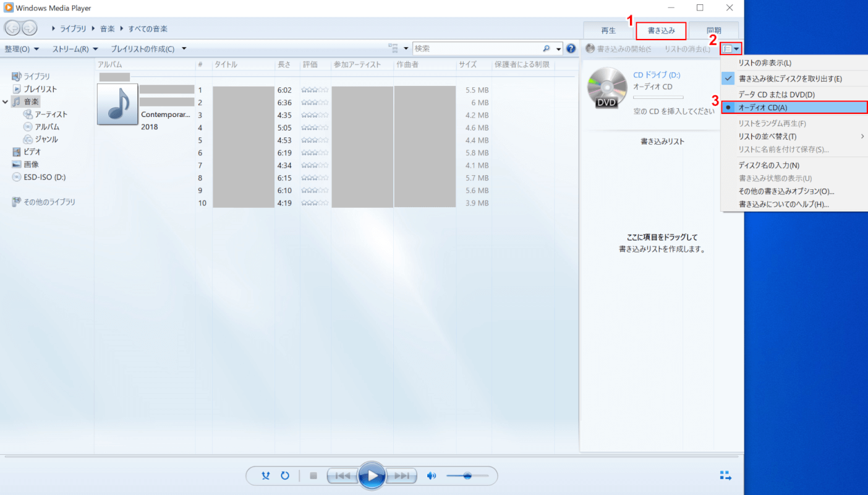868x495 pixels.
Task: Open the 整理(O) dropdown menu
Action: pyautogui.click(x=22, y=49)
